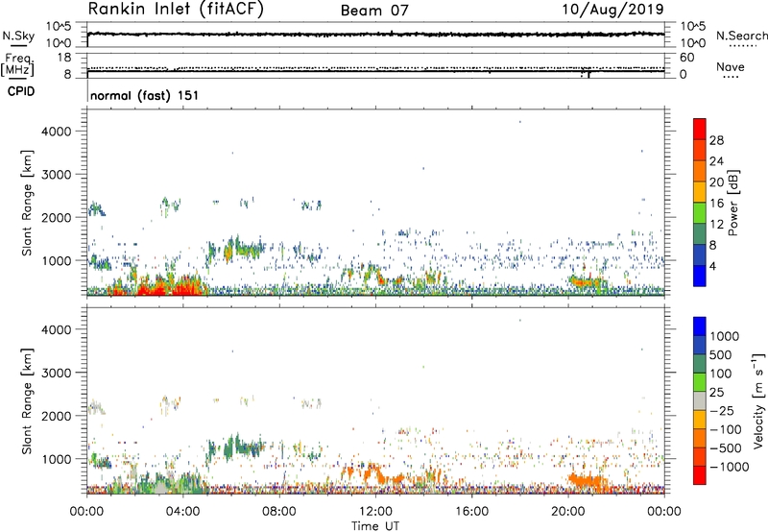Click Velocity segment between -500 and -1000
The width and height of the screenshot is (768, 532).
point(700,456)
